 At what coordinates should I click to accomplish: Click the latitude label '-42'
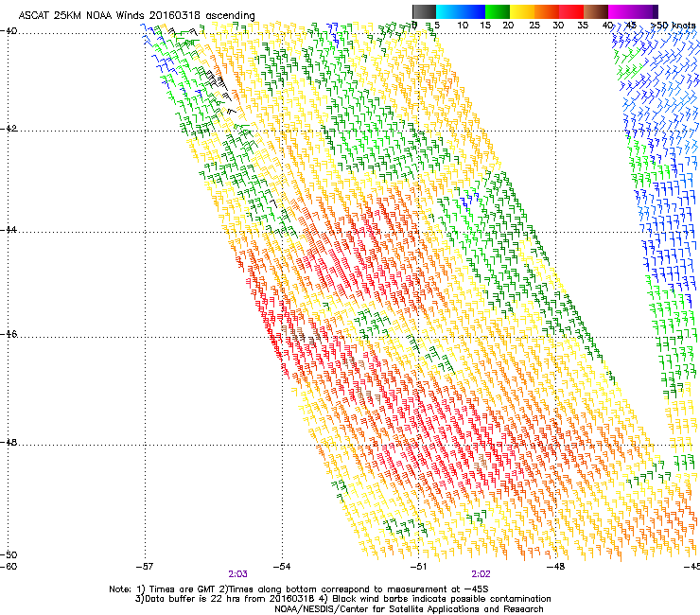click(9, 128)
